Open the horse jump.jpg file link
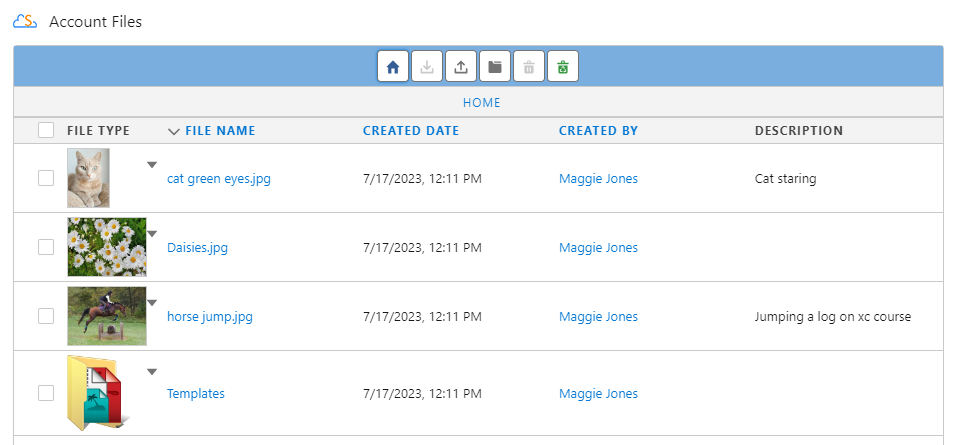 210,317
